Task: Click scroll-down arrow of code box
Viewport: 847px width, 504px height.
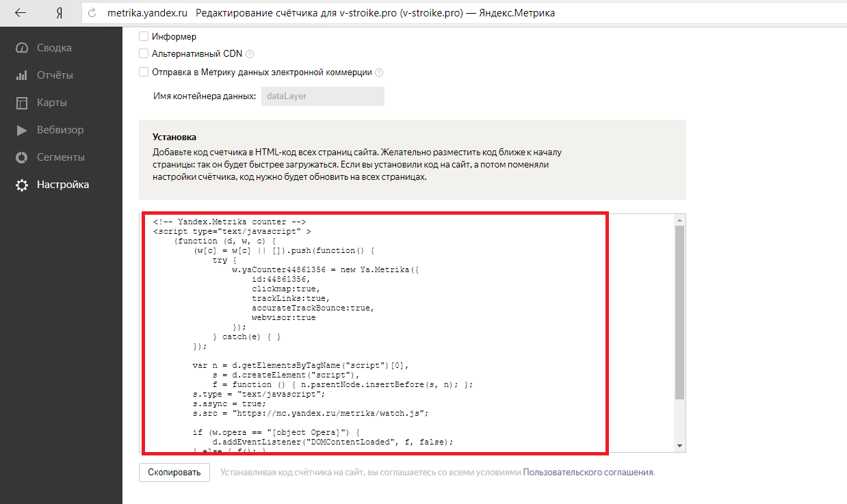Action: coord(679,446)
